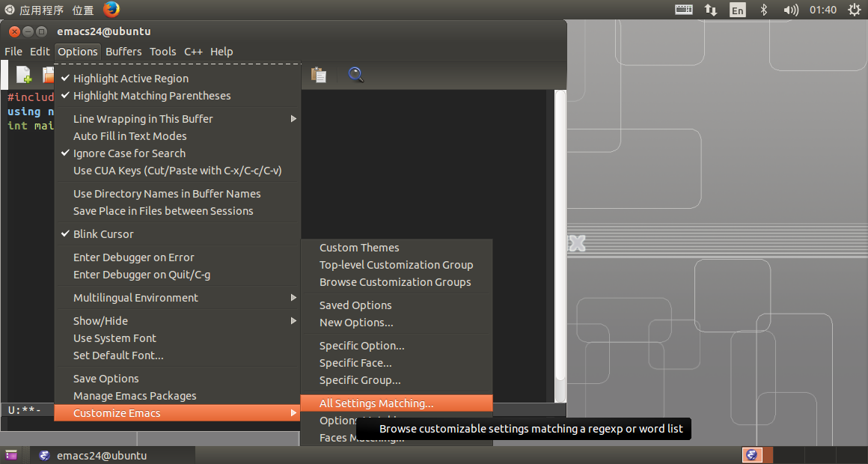The height and width of the screenshot is (464, 868).
Task: Choose All Settings Matching...
Action: (397, 403)
